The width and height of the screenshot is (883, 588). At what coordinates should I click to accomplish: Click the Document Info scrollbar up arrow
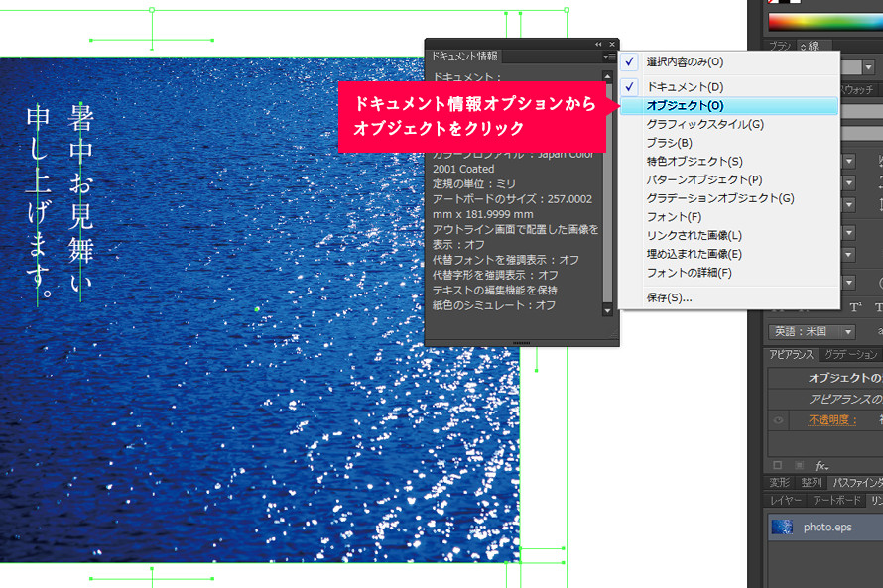click(607, 76)
